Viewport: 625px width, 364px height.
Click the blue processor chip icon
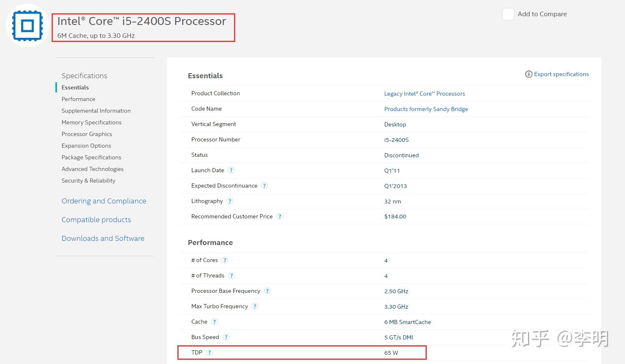pyautogui.click(x=27, y=25)
